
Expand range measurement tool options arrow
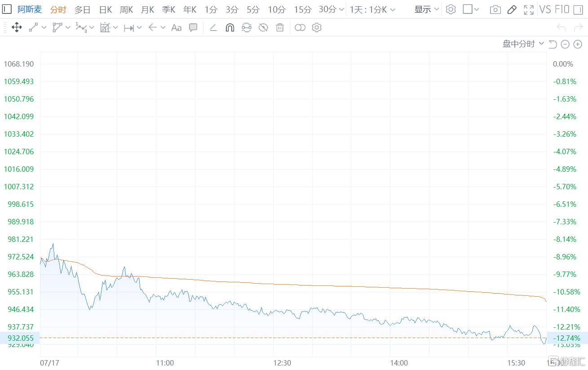(x=139, y=28)
